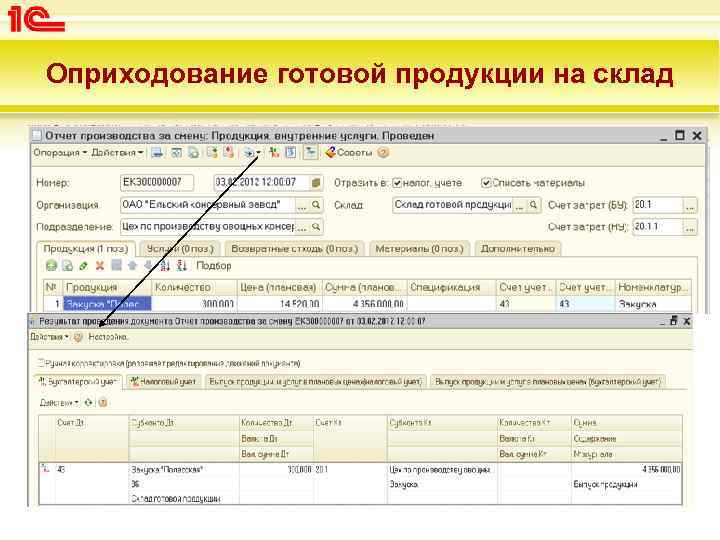The image size is (720, 540).
Task: Click orange help icon above postings table
Action: click(103, 403)
